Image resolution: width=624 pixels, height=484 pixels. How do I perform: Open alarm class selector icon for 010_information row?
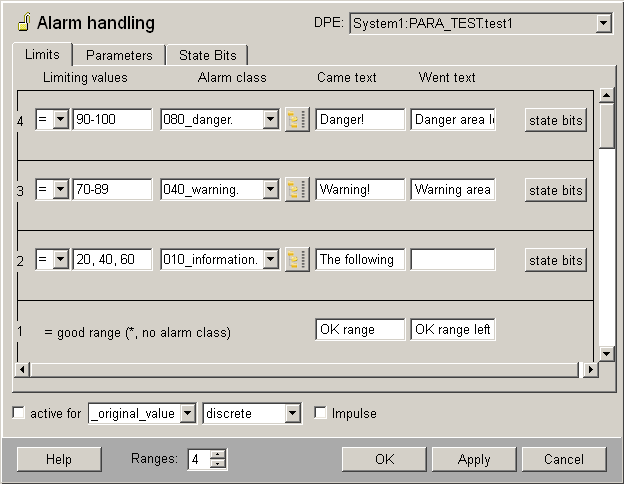pyautogui.click(x=297, y=260)
